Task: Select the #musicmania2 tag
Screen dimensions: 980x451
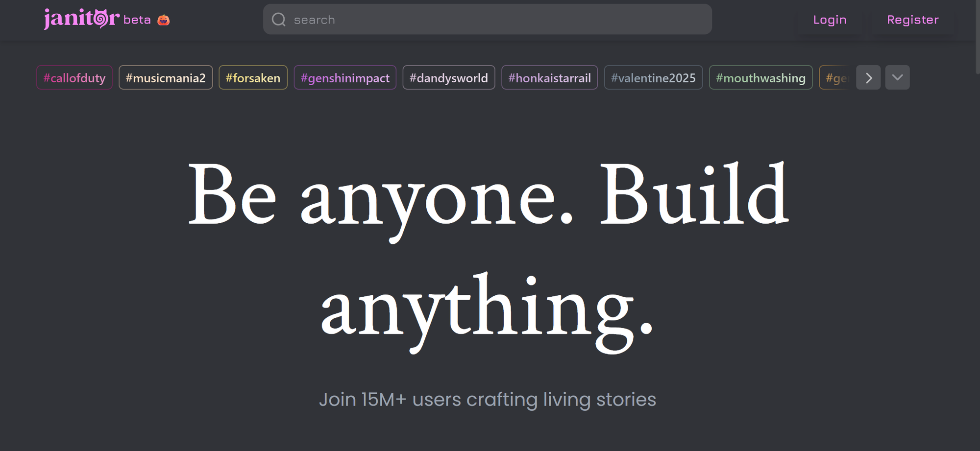Action: pyautogui.click(x=166, y=78)
